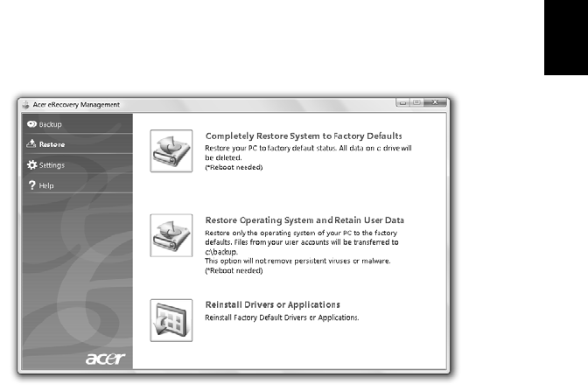Click the 'All data on c: drive will be deleted' text
Screen dimensions: 588x391
pos(308,153)
